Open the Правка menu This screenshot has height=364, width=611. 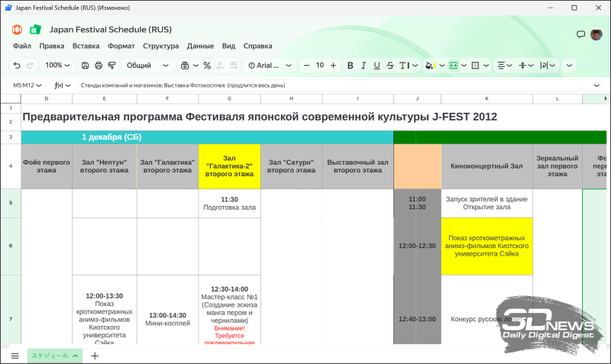pos(51,46)
